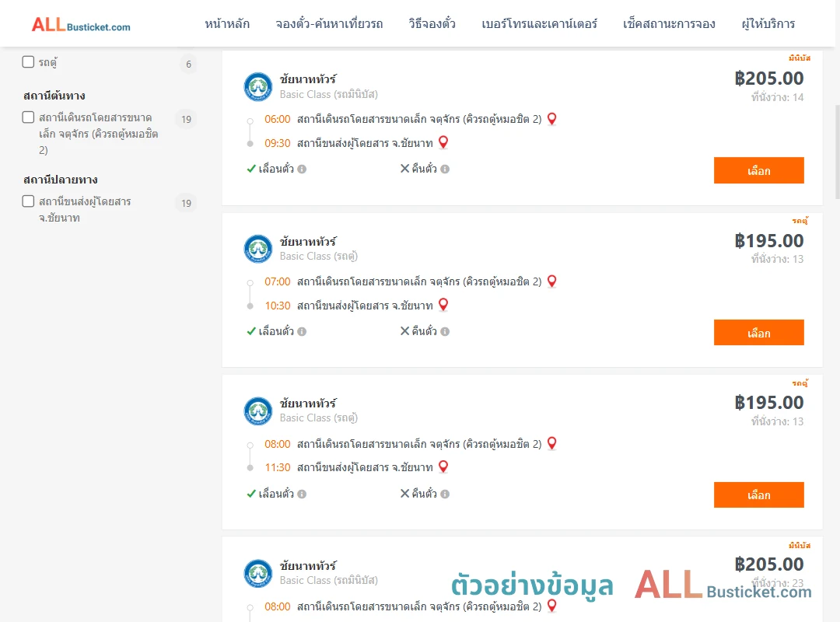Screen dimensions: 840x622
Task: Select the 08:00 ฿195.00 trip เลือก button
Action: (x=758, y=494)
